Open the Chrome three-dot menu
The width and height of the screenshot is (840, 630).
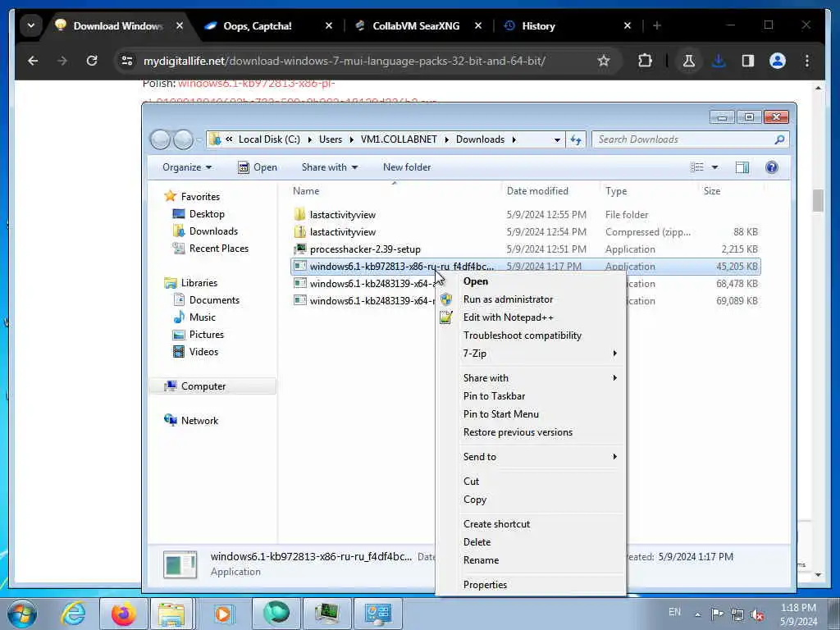click(x=807, y=61)
